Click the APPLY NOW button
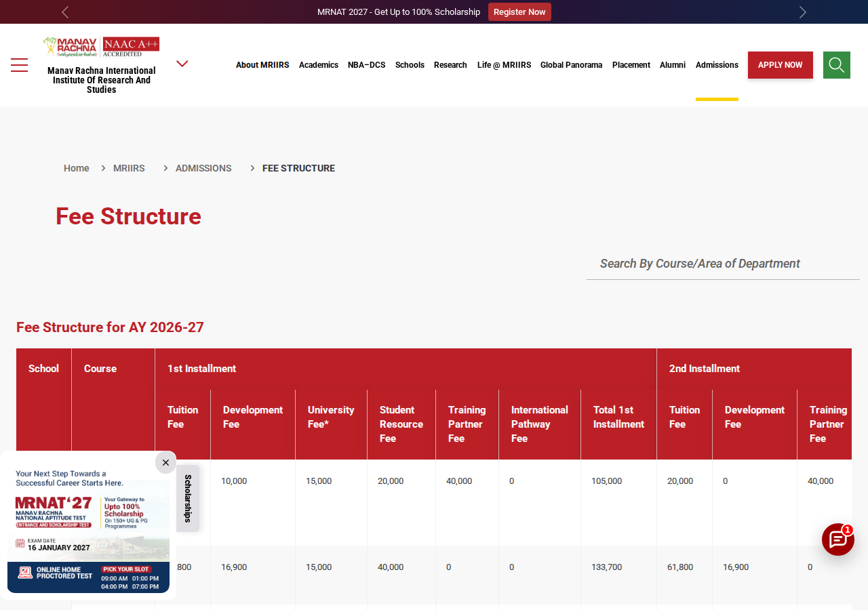 [x=781, y=65]
